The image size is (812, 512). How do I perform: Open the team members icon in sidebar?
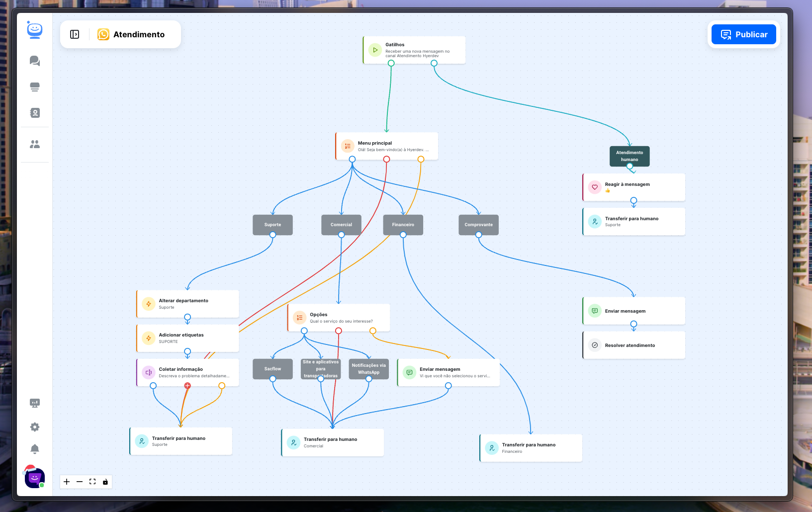point(35,144)
